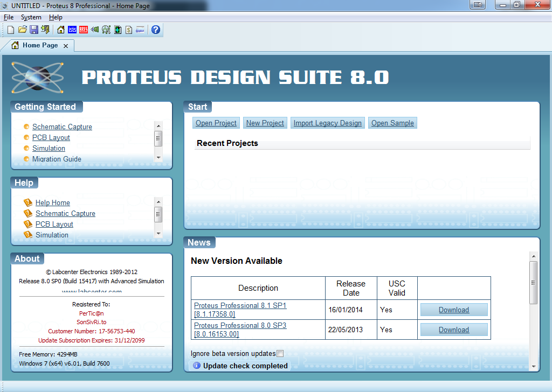Click Getting Started scrollbar down arrow
Image resolution: width=552 pixels, height=392 pixels.
158,158
